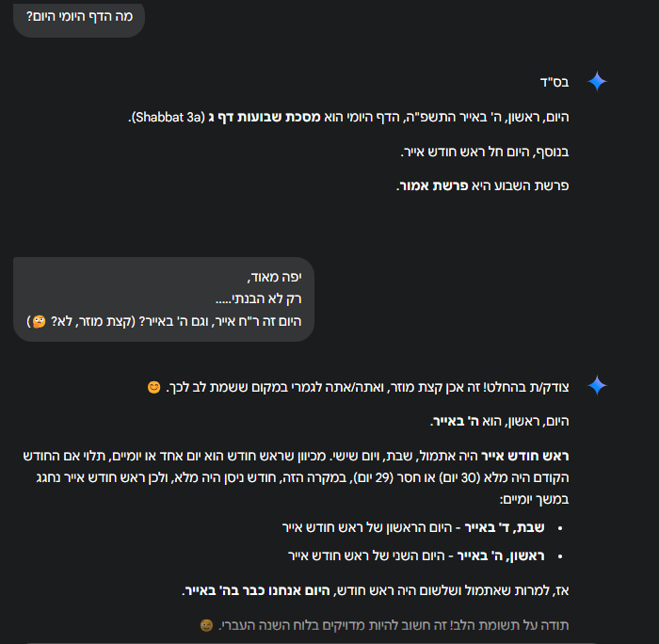Click the (Shabbat 3a) reference text
Screen dimensions: 659x644
170,117
